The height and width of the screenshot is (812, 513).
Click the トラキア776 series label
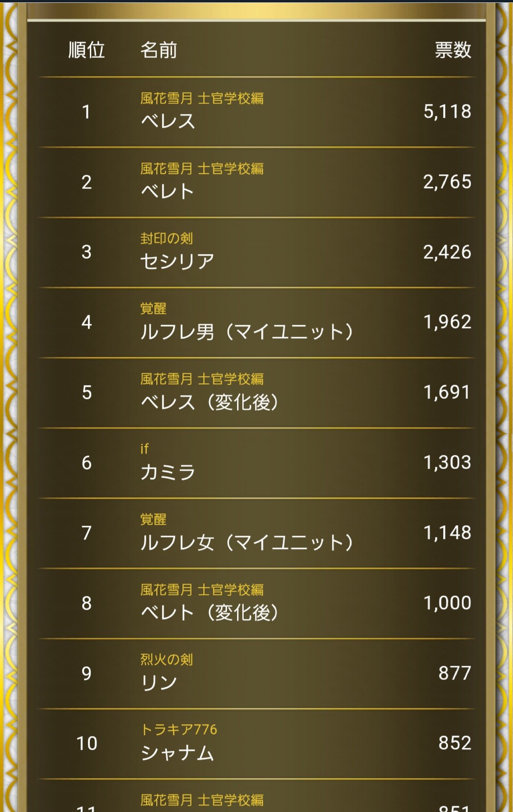(x=179, y=729)
